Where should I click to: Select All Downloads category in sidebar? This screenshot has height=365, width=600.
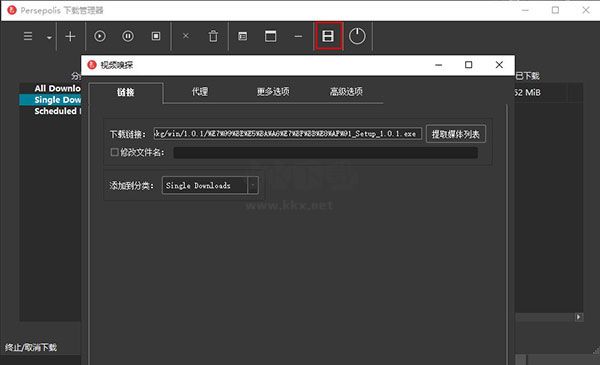[x=57, y=88]
